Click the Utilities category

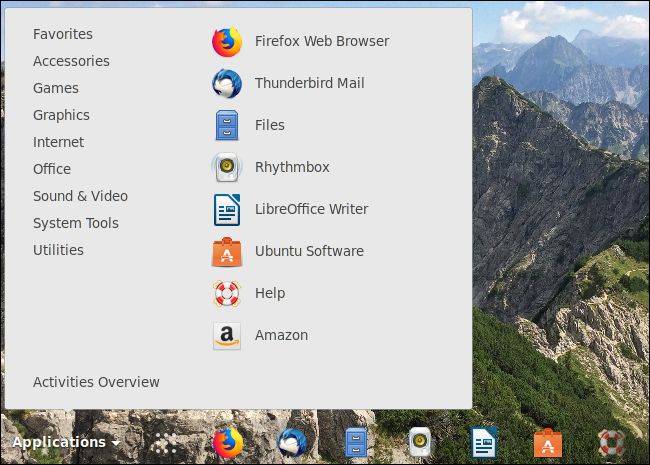point(58,250)
